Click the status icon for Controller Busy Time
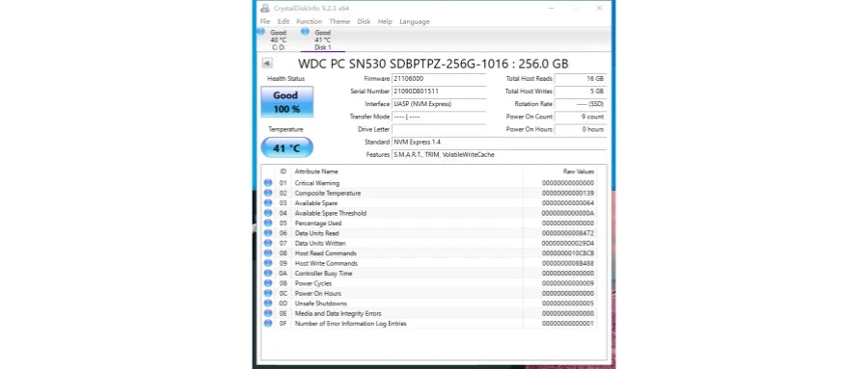Screen dimensions: 868x369 pyautogui.click(x=268, y=273)
